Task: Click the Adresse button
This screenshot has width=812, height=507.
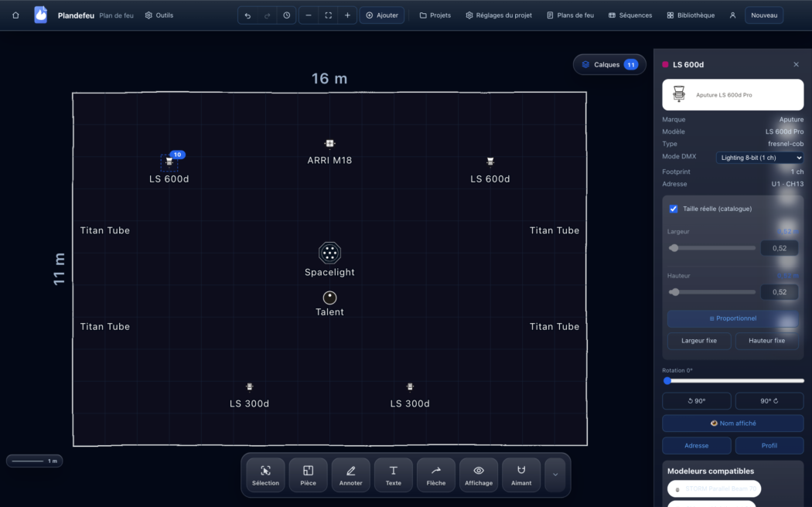Action: [x=697, y=445]
